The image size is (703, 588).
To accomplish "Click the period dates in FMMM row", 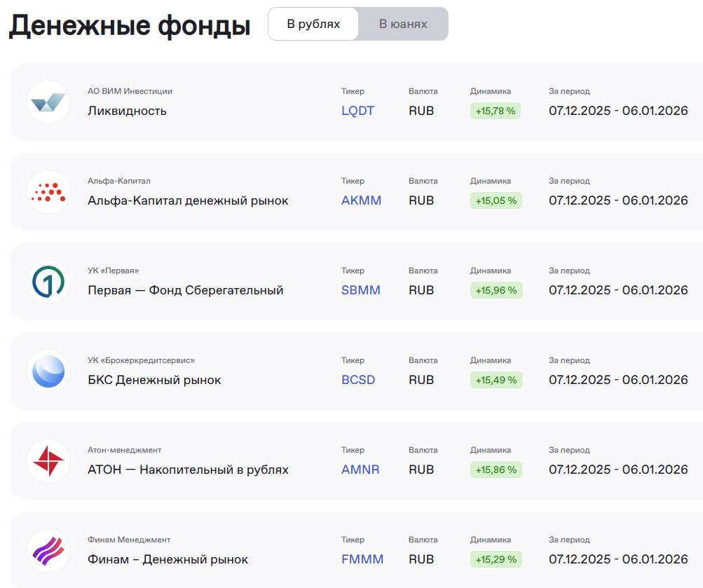I will coord(618,559).
